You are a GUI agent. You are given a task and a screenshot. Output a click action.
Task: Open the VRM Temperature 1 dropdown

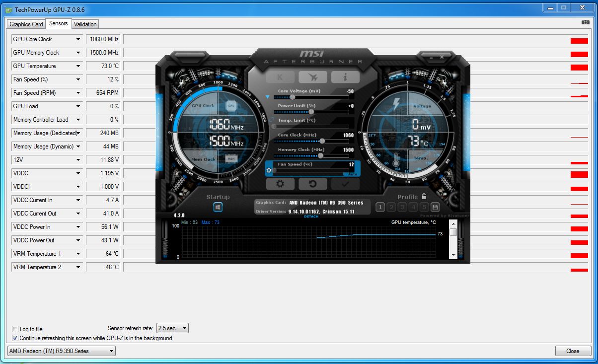click(78, 254)
